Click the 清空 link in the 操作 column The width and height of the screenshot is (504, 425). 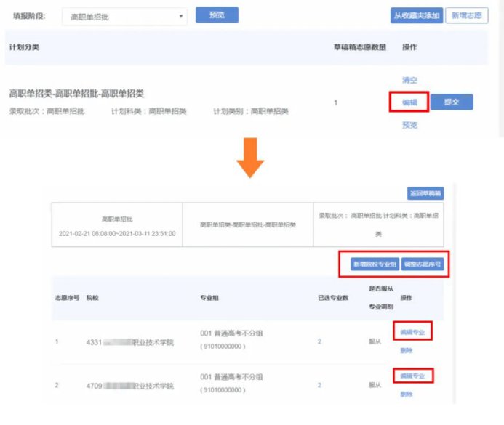click(409, 79)
